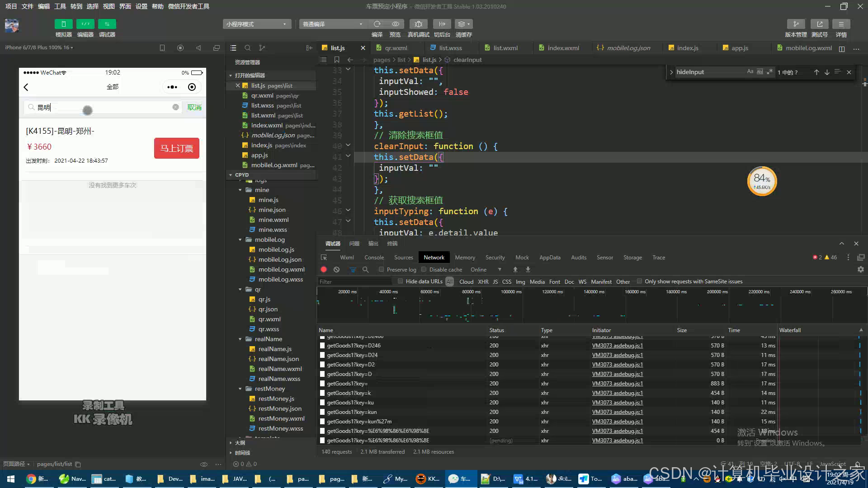Open the normal compile dropdown
868x488 pixels.
click(332, 24)
